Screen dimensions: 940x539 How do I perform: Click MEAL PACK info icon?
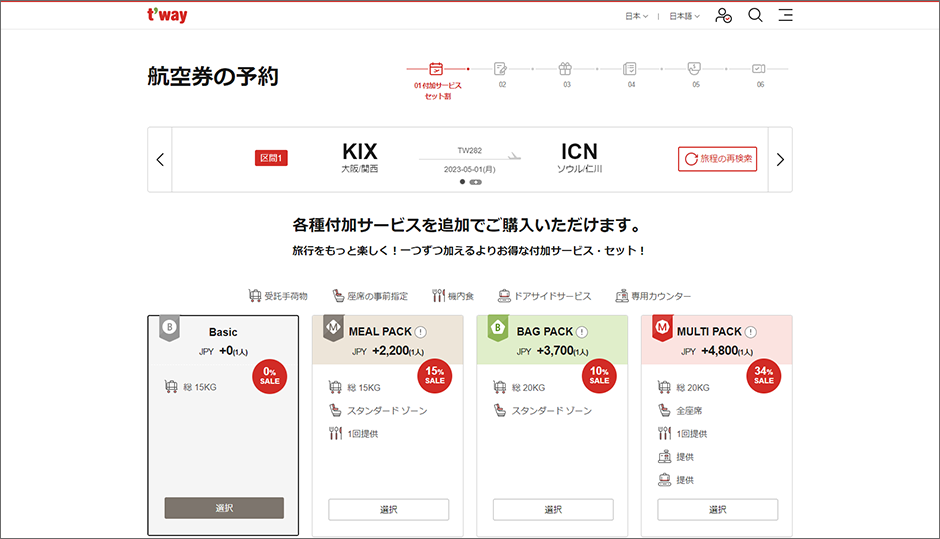pyautogui.click(x=421, y=332)
